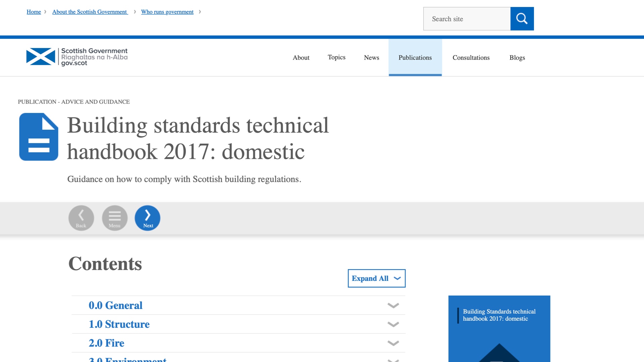Open the News navigation item
The image size is (644, 362).
click(x=371, y=58)
